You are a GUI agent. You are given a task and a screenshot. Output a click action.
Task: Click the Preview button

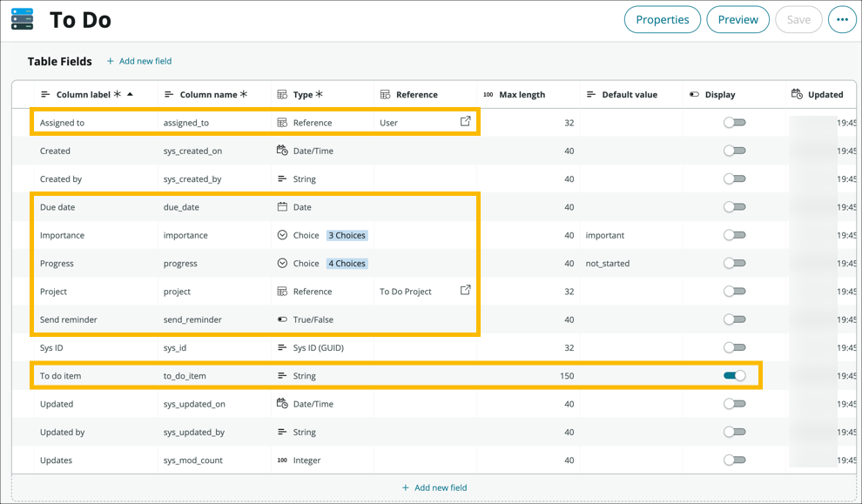[x=737, y=18]
